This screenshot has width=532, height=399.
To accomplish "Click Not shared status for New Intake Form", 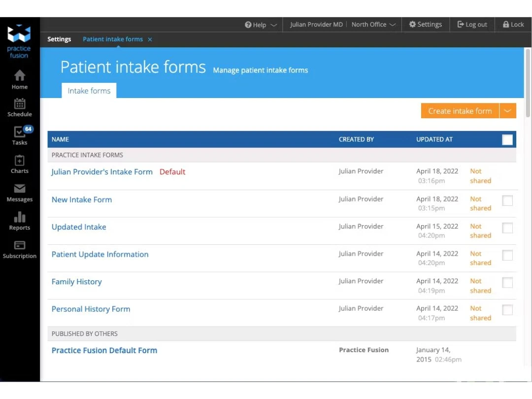I will point(480,203).
